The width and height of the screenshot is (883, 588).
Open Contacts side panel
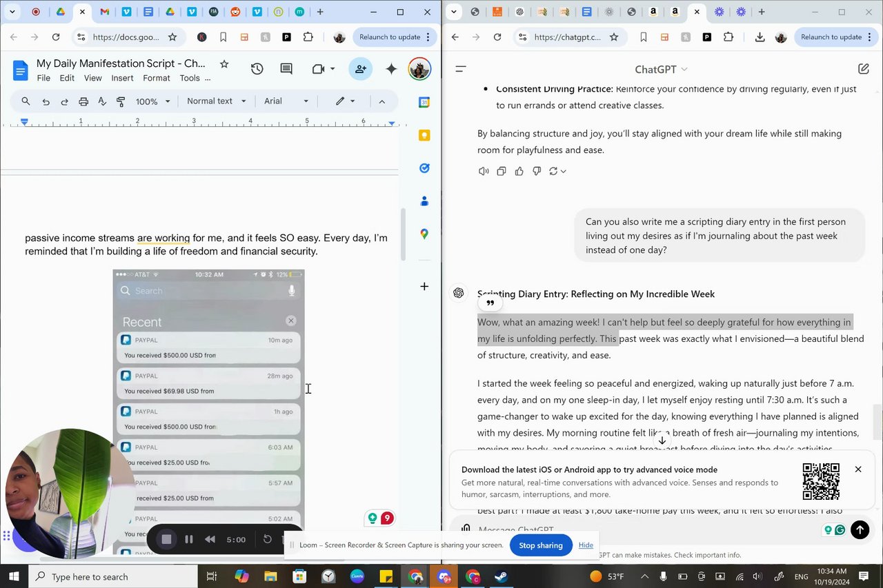tap(424, 201)
